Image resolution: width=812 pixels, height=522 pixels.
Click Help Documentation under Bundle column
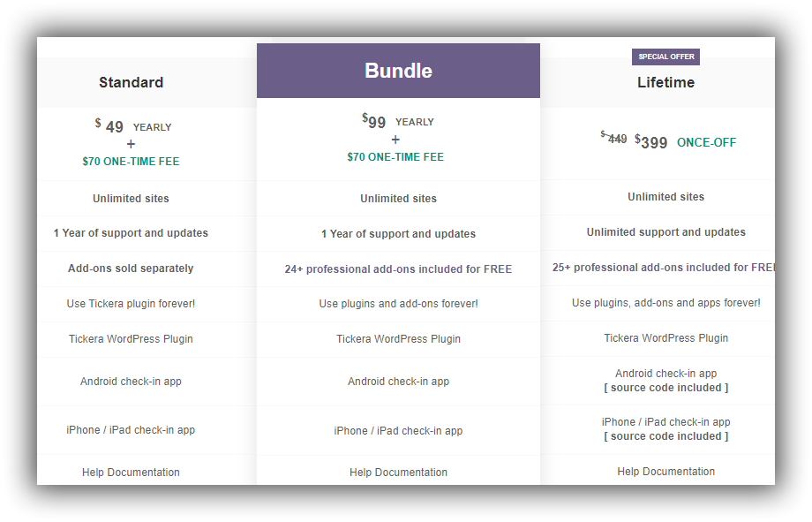click(398, 473)
